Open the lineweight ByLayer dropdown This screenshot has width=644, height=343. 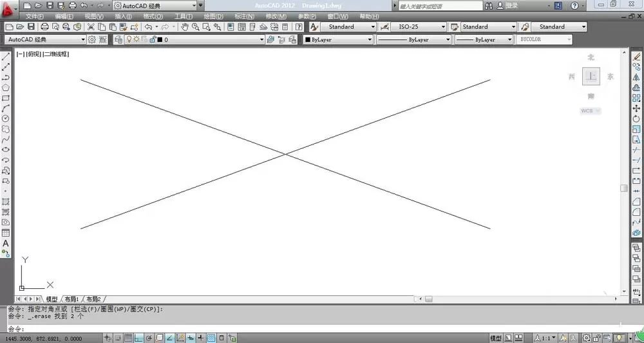click(484, 39)
